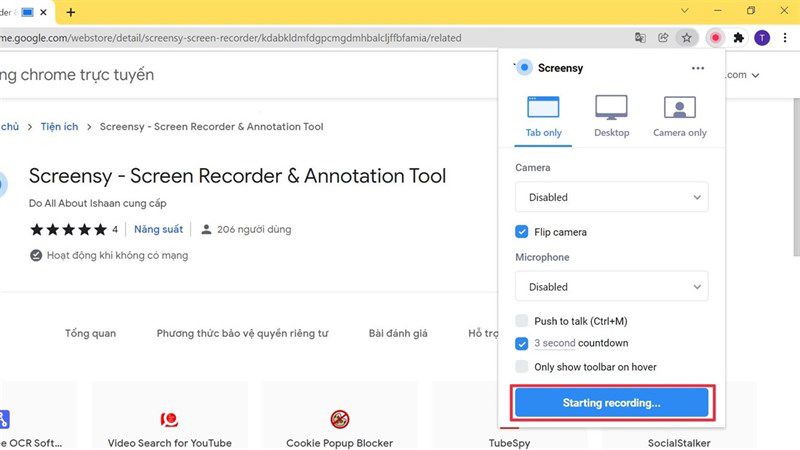
Task: Click the share page icon in address bar
Action: pyautogui.click(x=663, y=37)
